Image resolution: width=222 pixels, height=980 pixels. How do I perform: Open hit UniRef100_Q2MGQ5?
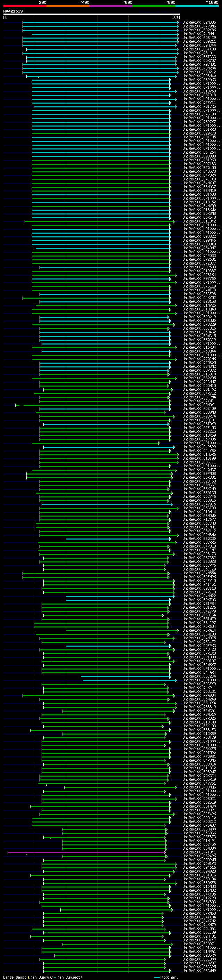coord(199,23)
